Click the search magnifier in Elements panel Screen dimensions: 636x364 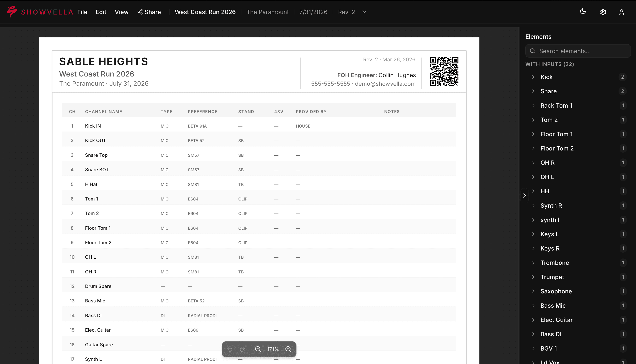pyautogui.click(x=533, y=51)
